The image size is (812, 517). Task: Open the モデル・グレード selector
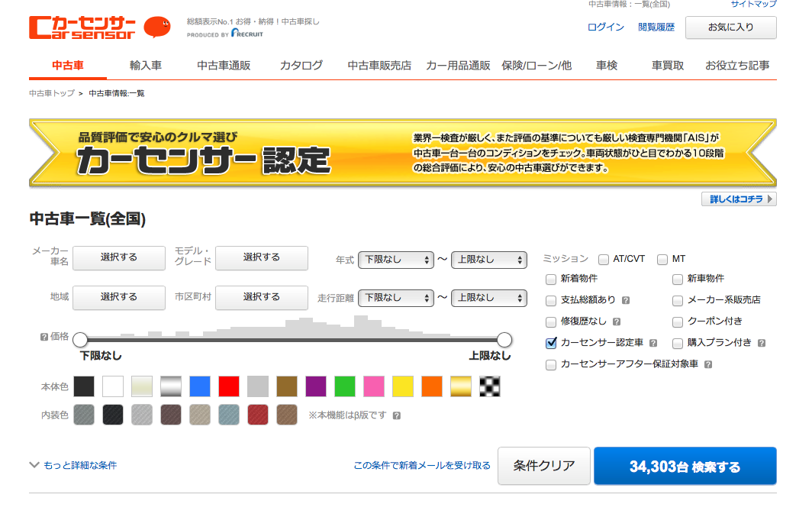[x=262, y=257]
